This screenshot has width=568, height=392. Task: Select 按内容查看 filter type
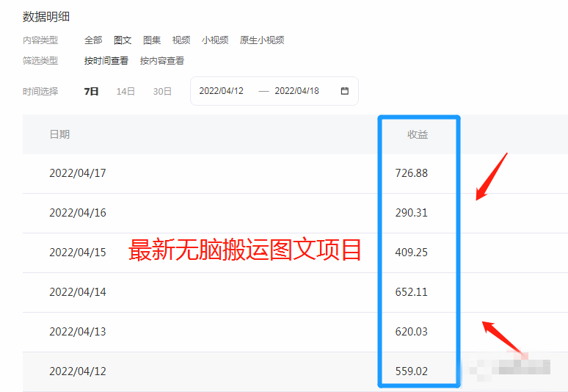[162, 61]
